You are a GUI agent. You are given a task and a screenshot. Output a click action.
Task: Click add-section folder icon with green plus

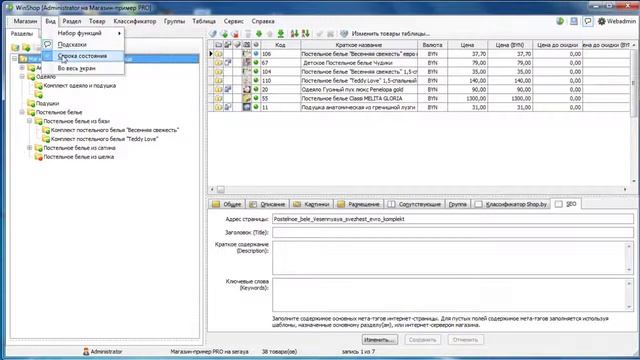(26, 48)
